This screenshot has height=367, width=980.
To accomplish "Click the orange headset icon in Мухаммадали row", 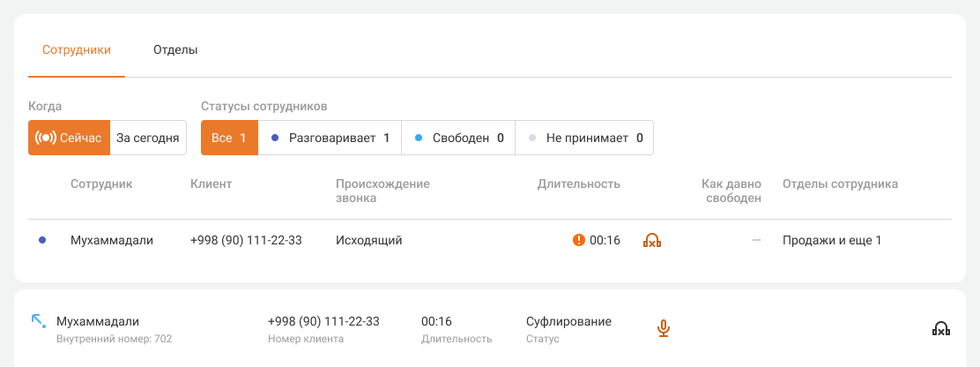I will point(652,240).
